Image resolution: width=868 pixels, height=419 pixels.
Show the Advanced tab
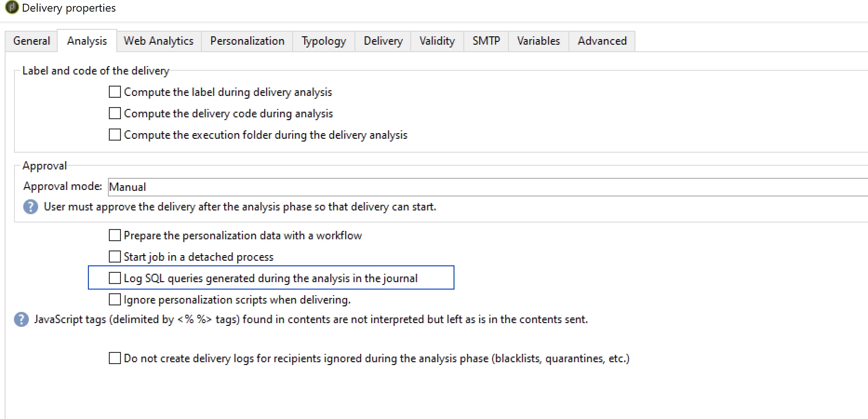point(602,41)
